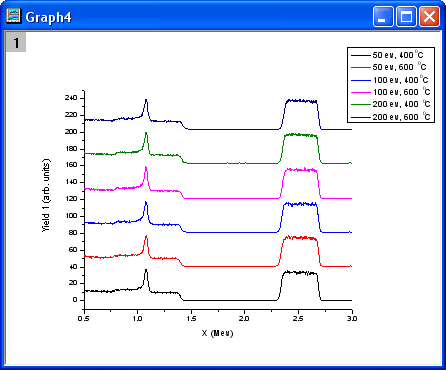Click the 0.5 tick label on X axis
446x370 pixels.
(84, 318)
